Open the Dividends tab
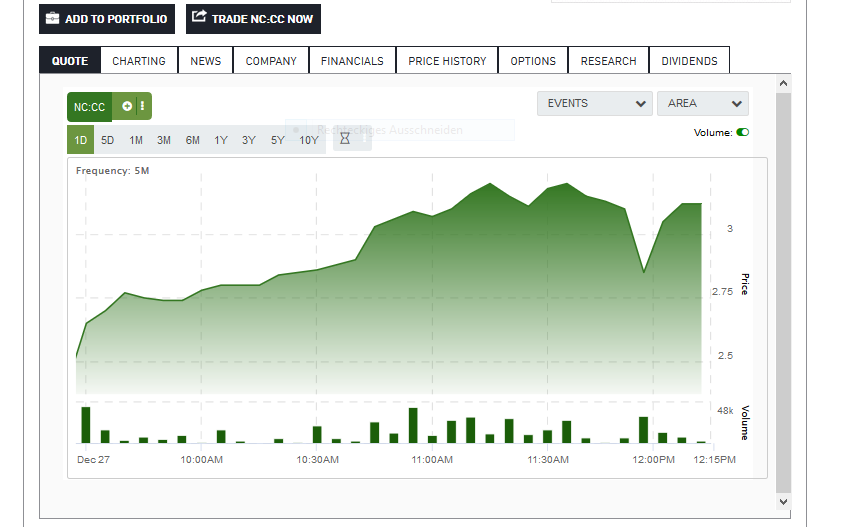 (x=689, y=61)
